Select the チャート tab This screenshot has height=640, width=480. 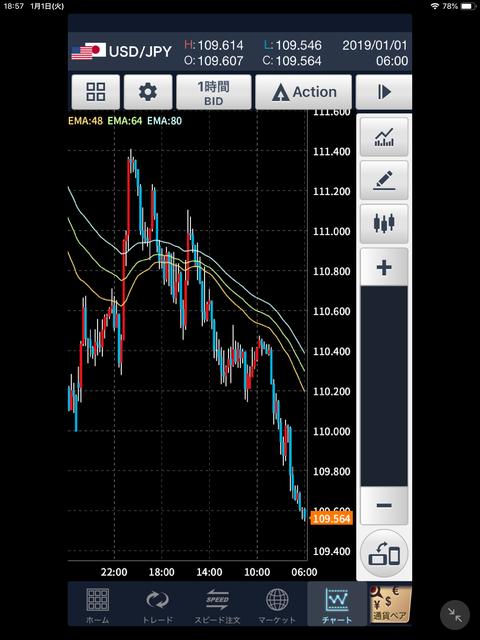[x=337, y=606]
